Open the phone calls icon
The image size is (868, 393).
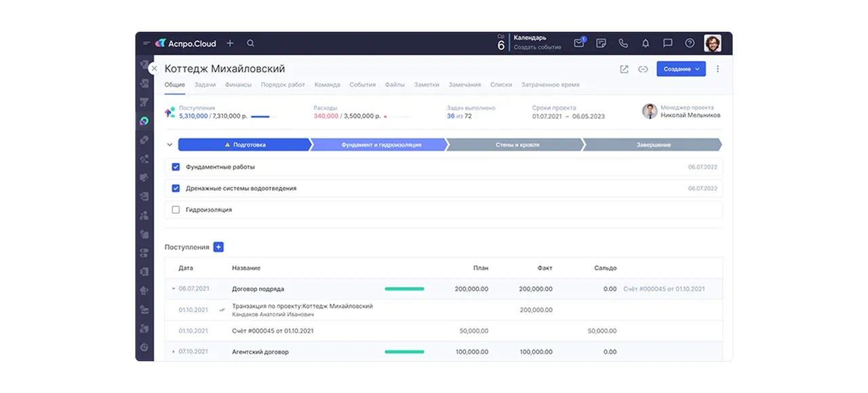[x=623, y=43]
